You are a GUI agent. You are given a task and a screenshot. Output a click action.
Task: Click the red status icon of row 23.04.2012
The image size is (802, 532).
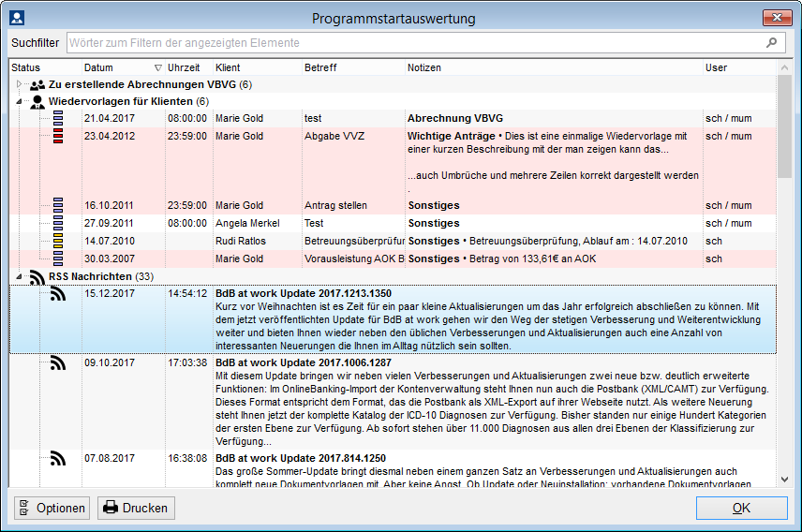tap(58, 136)
